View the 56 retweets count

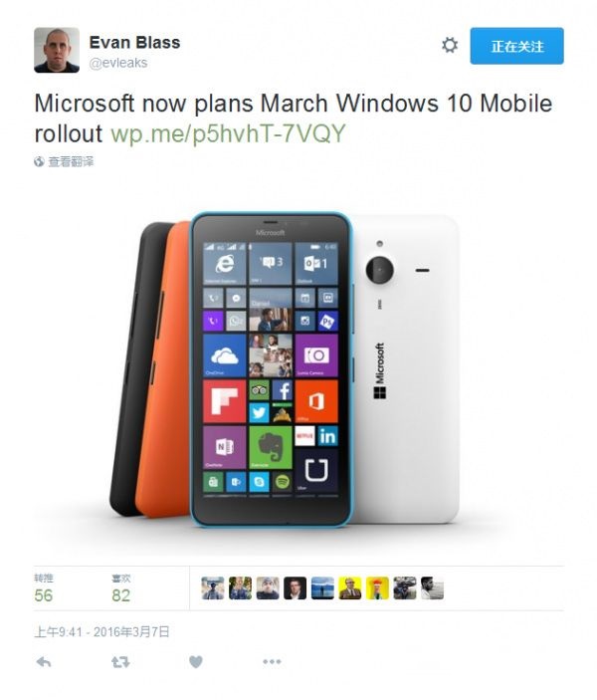[43, 595]
